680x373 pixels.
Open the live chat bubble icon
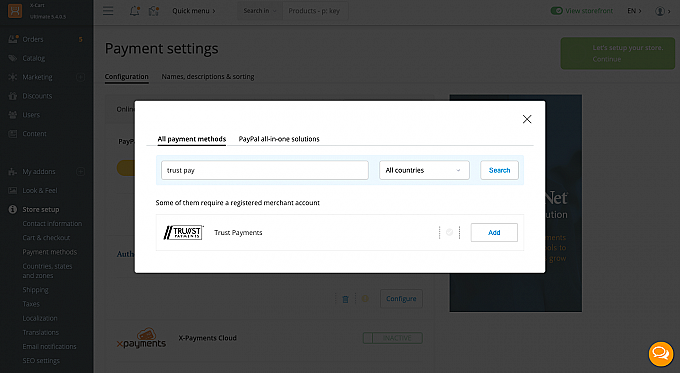[661, 354]
